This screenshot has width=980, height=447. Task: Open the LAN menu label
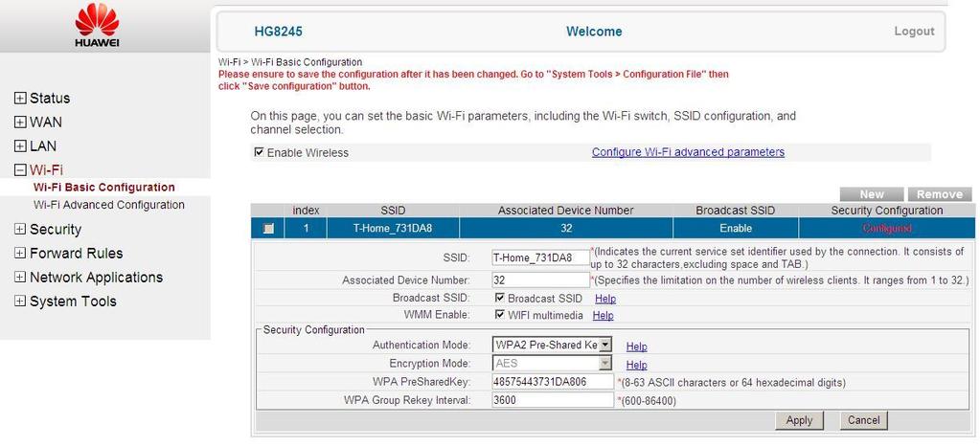[43, 146]
